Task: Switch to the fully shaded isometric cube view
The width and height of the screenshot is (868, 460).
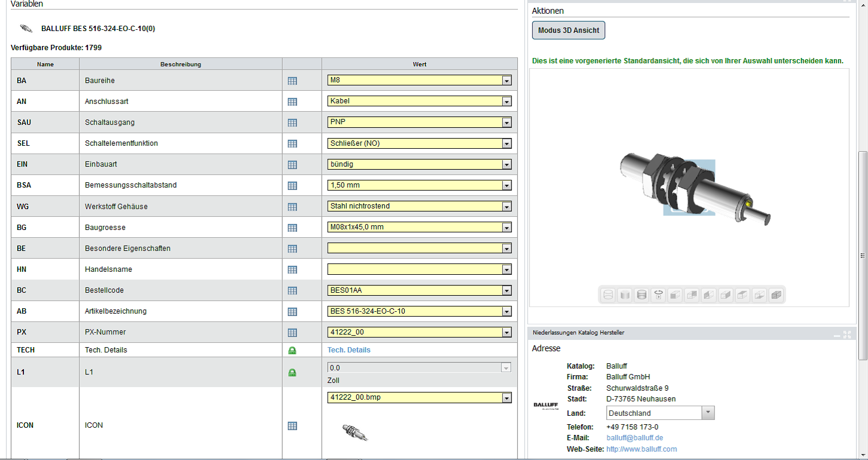Action: pos(776,295)
